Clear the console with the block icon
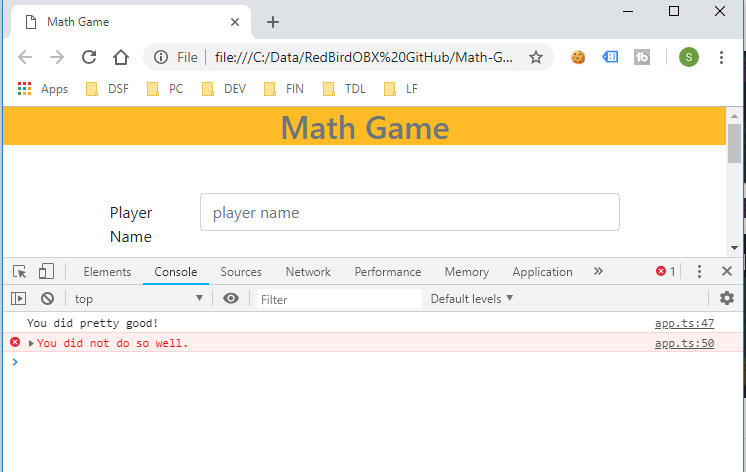Screen dimensions: 746x472 (47, 298)
